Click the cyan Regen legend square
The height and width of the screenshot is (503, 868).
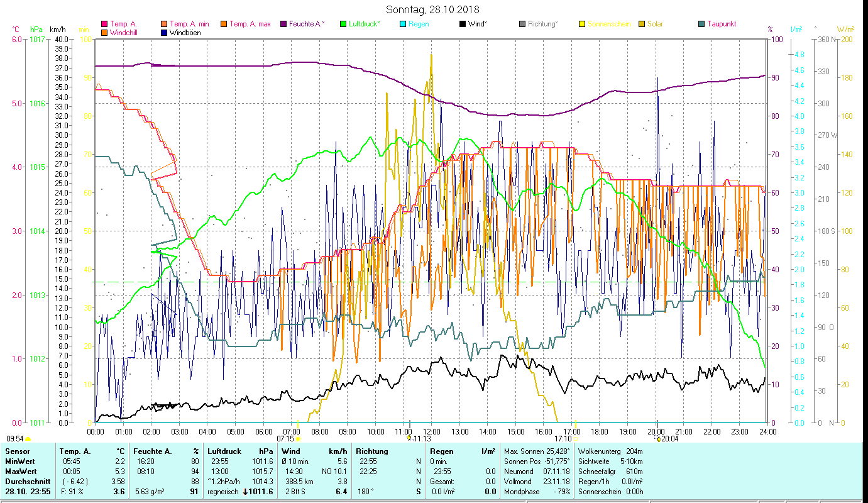click(402, 25)
